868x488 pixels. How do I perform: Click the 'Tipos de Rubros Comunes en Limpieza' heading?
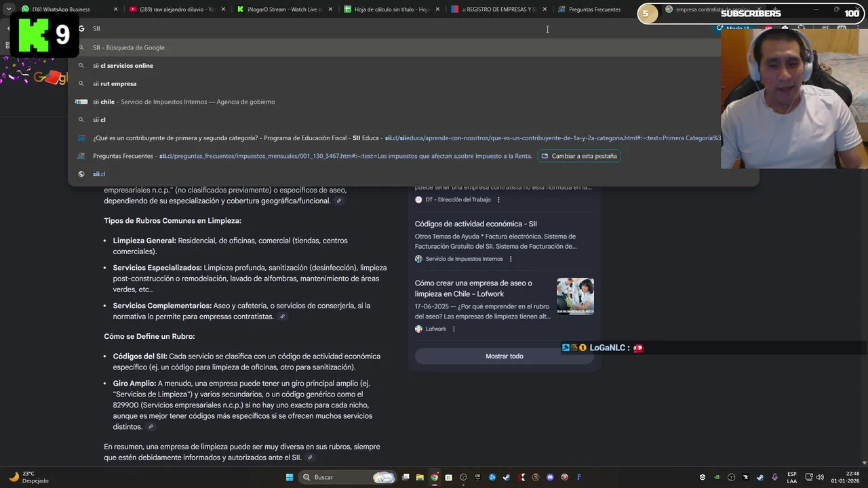coord(172,221)
